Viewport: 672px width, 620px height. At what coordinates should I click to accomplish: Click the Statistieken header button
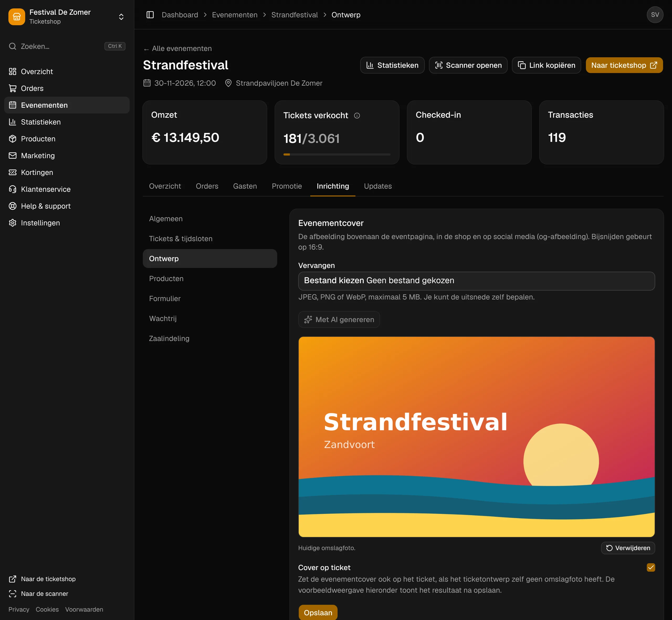tap(392, 65)
